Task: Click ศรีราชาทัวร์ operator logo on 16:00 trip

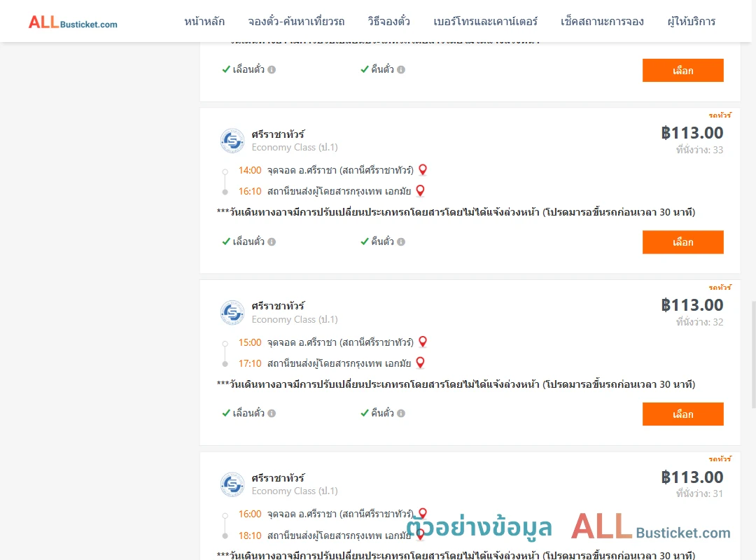Action: point(232,484)
